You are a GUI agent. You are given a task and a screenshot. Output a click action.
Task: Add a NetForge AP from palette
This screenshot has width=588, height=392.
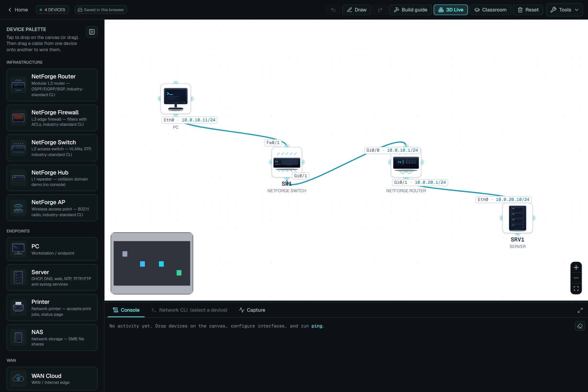tap(52, 208)
